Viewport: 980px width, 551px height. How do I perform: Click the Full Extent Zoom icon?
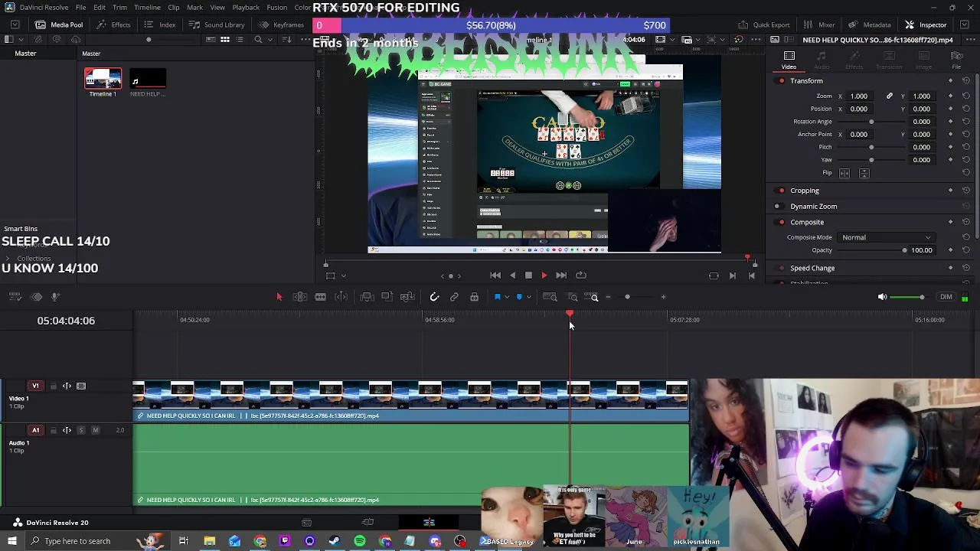(x=550, y=297)
